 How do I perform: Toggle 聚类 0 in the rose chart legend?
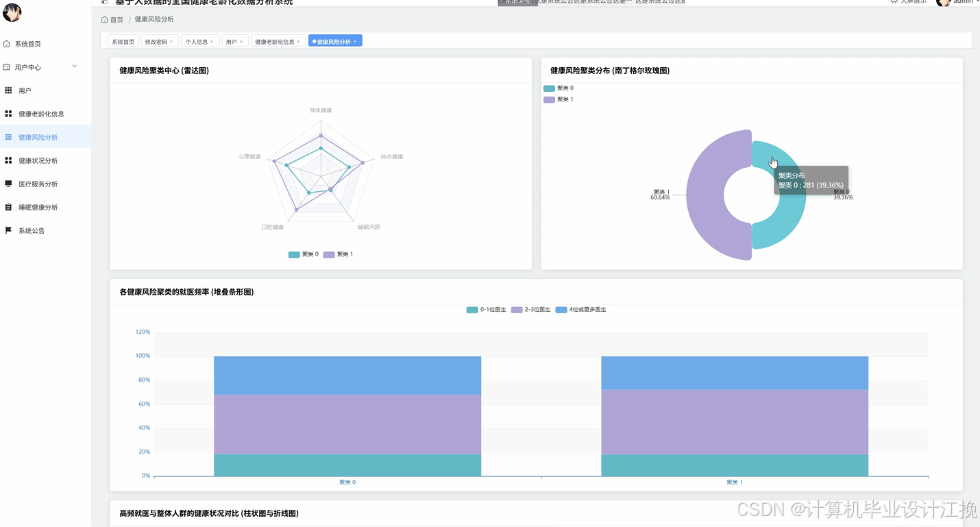[559, 88]
